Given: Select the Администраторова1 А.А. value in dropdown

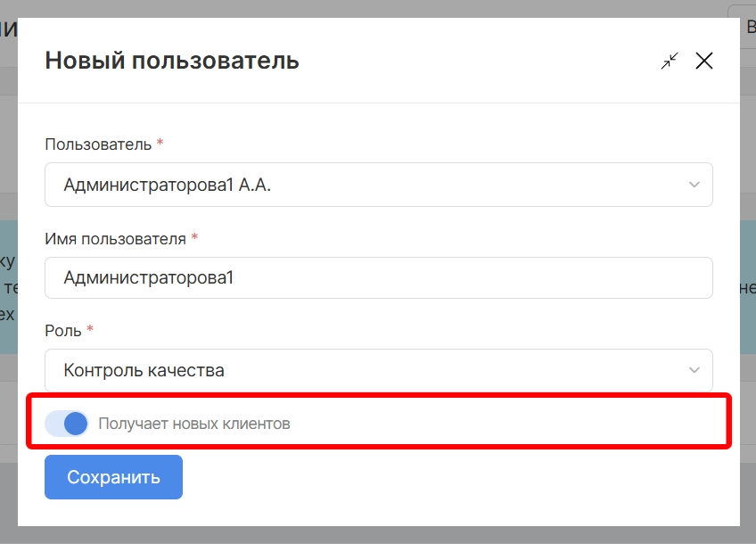Looking at the screenshot, I should click(x=167, y=185).
